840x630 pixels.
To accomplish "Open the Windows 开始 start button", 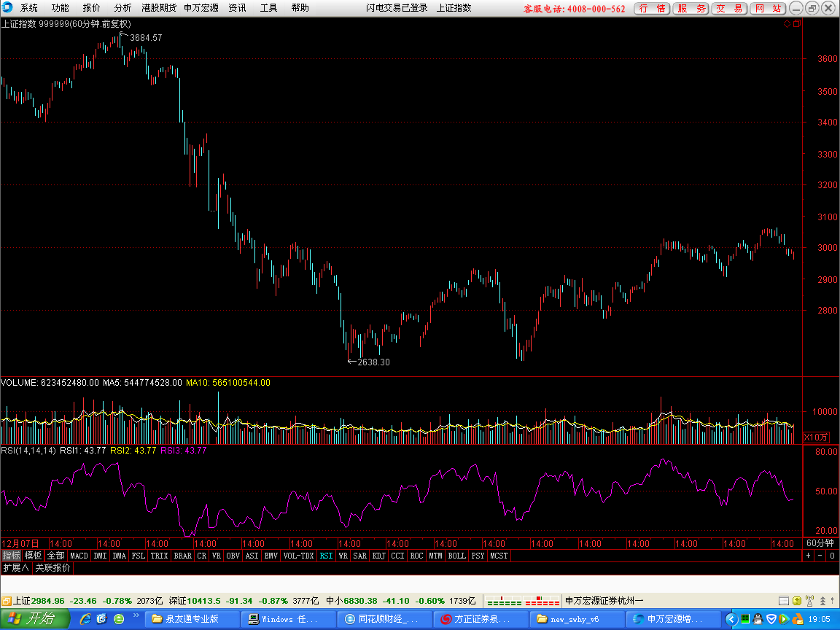I will click(x=35, y=619).
